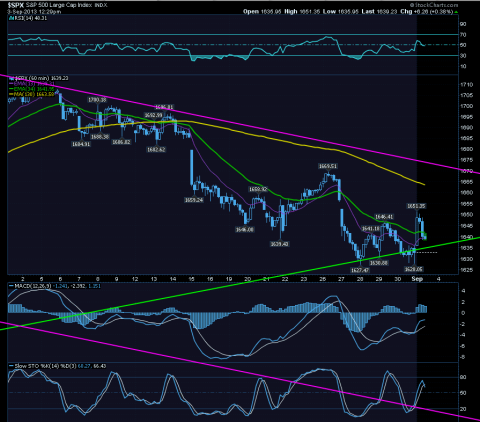
Task: Click the Chg label in the header row
Action: tap(406, 12)
